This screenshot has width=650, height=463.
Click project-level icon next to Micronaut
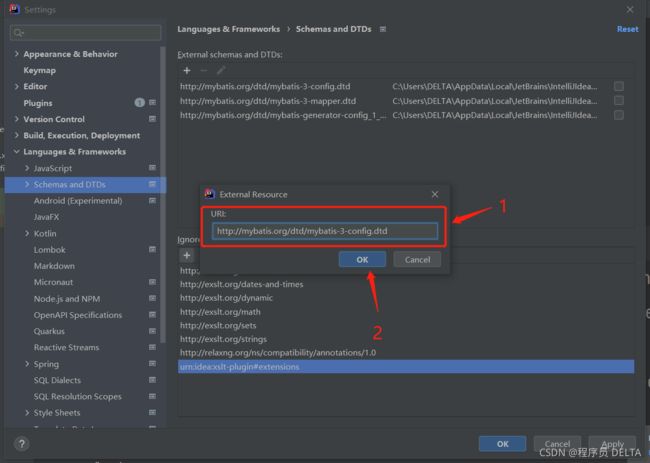point(153,282)
